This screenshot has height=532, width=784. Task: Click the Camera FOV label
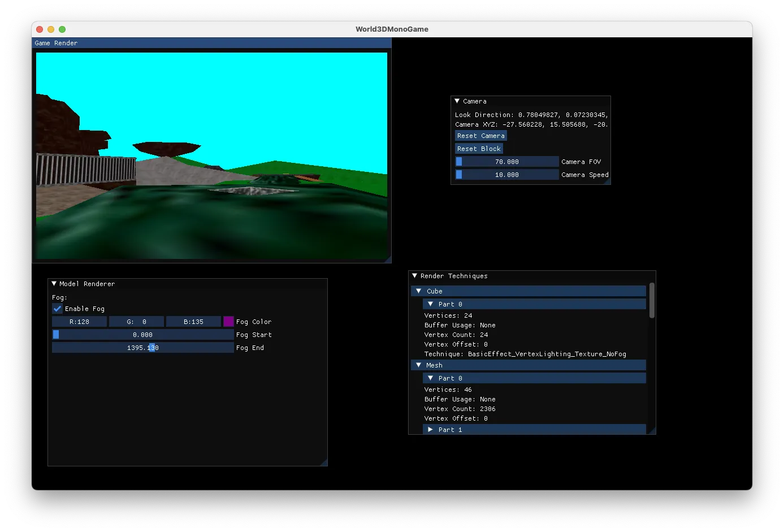581,162
